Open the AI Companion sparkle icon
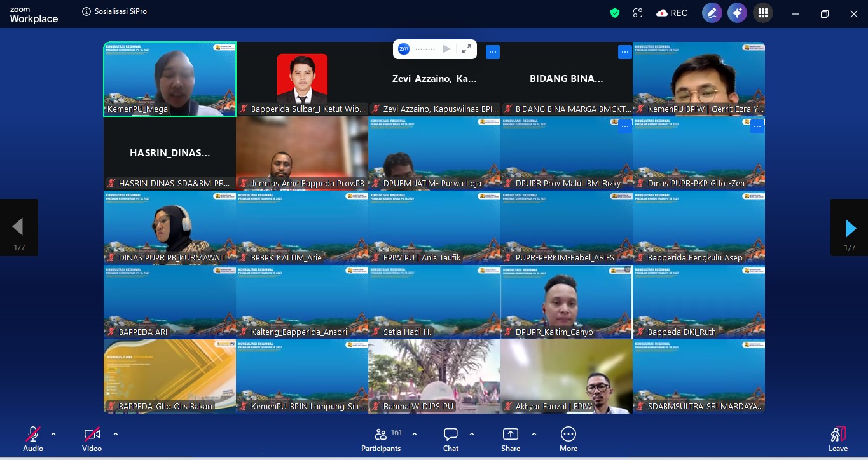This screenshot has width=868, height=460. [737, 13]
